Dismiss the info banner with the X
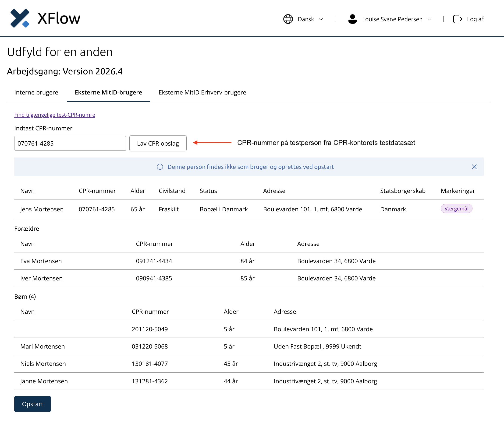Viewport: 504px width, 426px height. point(474,167)
